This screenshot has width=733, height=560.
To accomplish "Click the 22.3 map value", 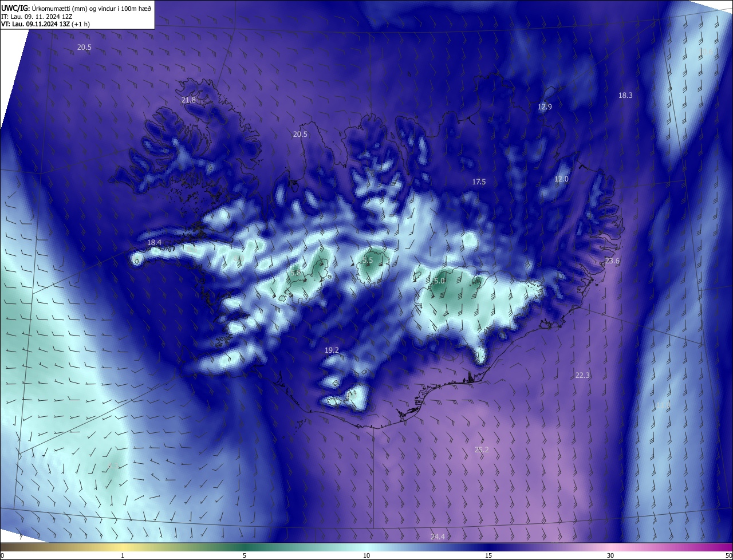I will (582, 376).
